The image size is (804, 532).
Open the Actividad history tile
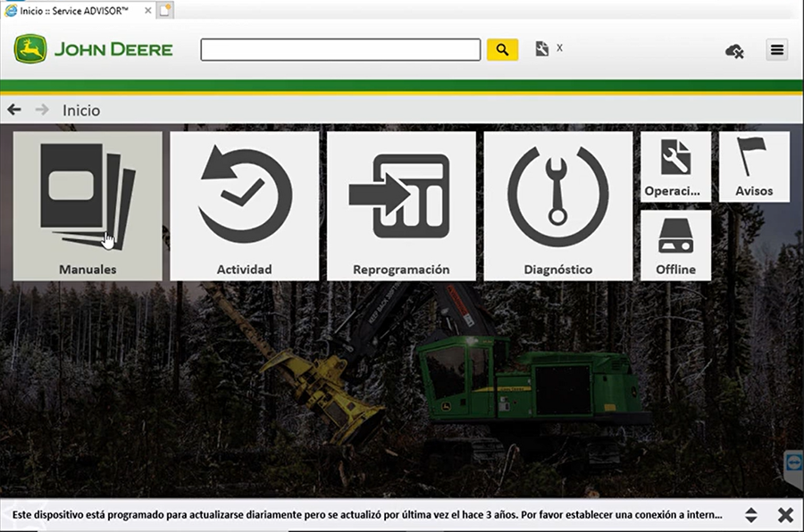pyautogui.click(x=245, y=206)
